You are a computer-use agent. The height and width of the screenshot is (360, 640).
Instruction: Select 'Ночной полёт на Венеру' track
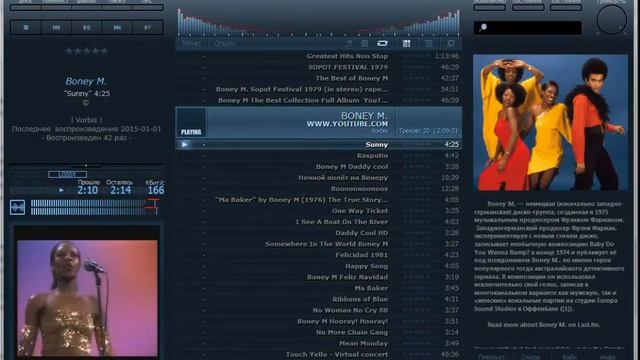319,178
